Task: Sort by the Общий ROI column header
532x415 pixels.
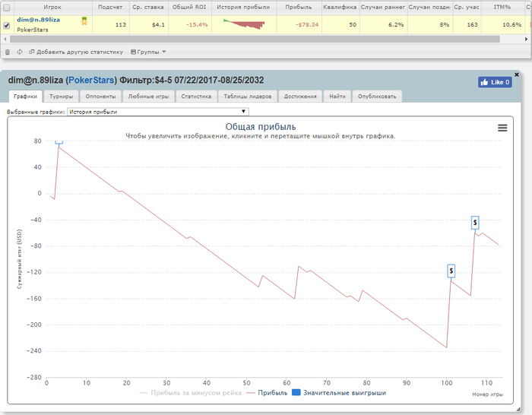Action: (189, 7)
